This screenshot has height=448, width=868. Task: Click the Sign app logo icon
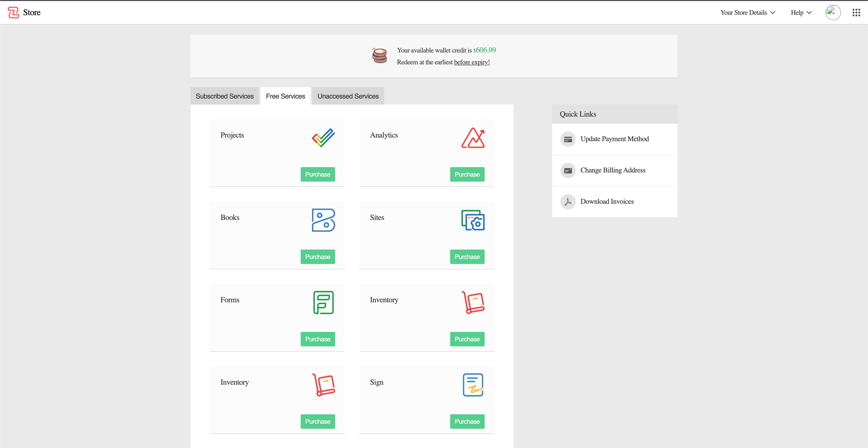[x=473, y=385]
